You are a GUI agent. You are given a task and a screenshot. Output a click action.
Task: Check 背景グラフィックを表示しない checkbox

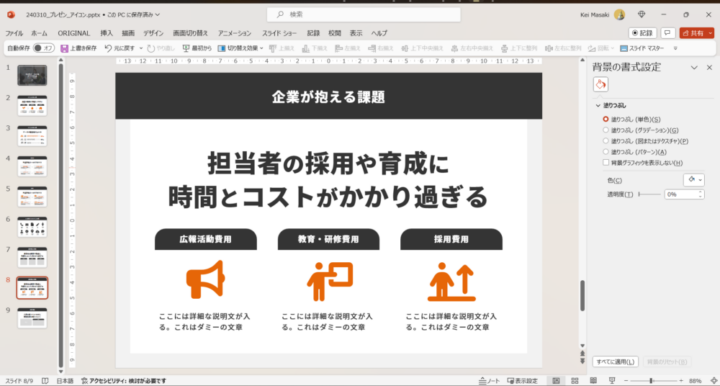tap(606, 162)
